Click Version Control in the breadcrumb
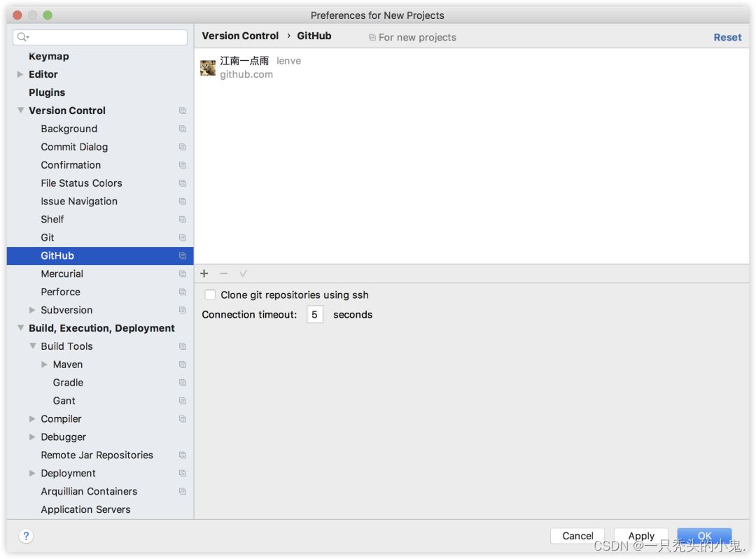Screen dimensions: 756x559 pos(240,36)
